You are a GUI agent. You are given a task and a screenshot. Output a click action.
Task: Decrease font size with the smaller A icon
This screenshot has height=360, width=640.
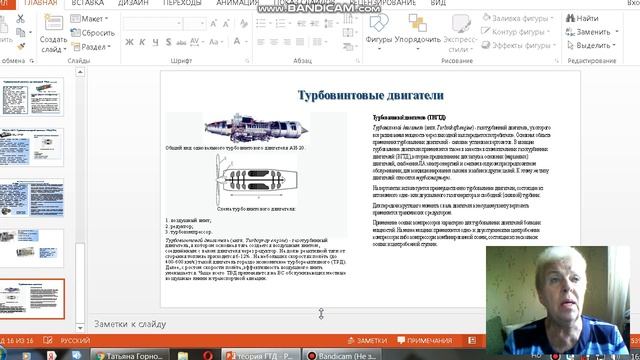coord(226,24)
